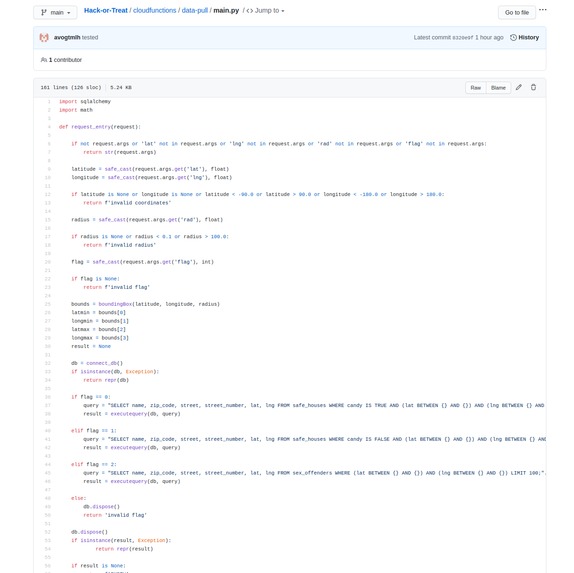This screenshot has width=574, height=573.
Task: Click the boundingBox bounds assignment line
Action: [145, 304]
